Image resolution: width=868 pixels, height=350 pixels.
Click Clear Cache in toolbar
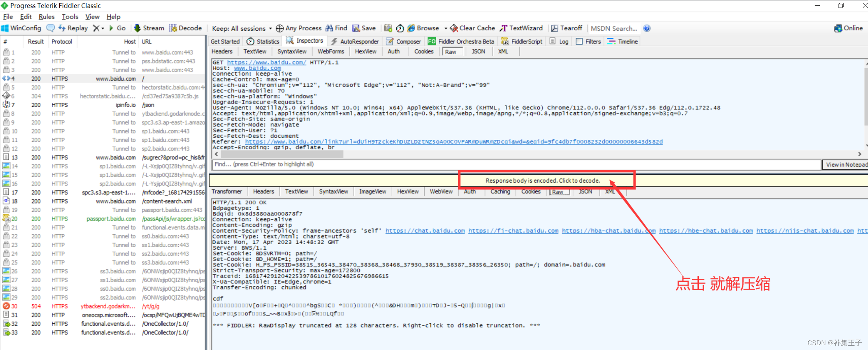472,28
